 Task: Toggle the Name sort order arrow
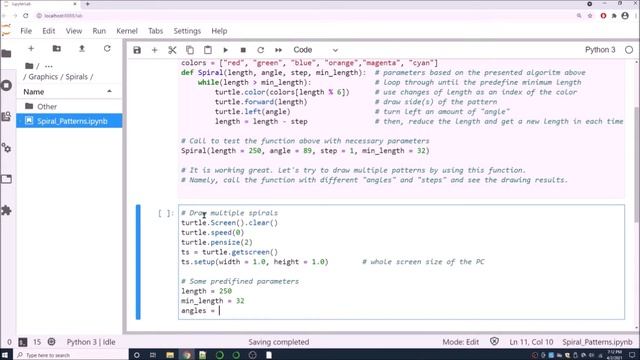point(109,91)
